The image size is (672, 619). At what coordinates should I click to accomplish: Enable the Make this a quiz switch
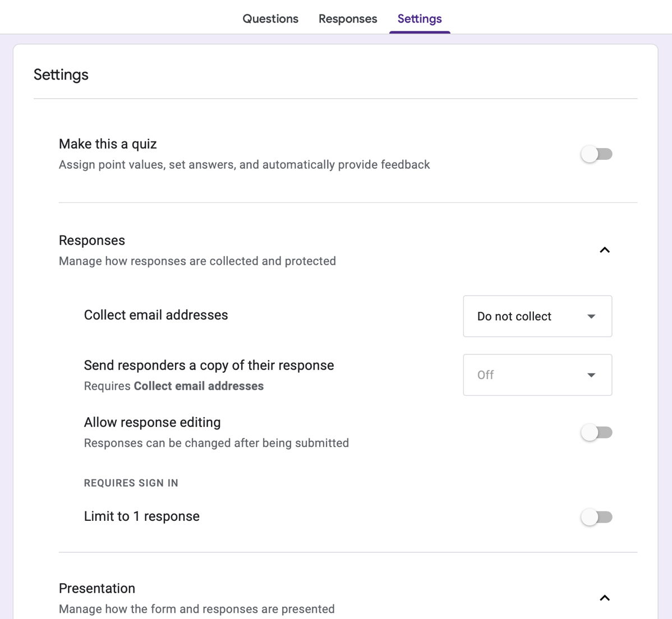[x=596, y=154]
